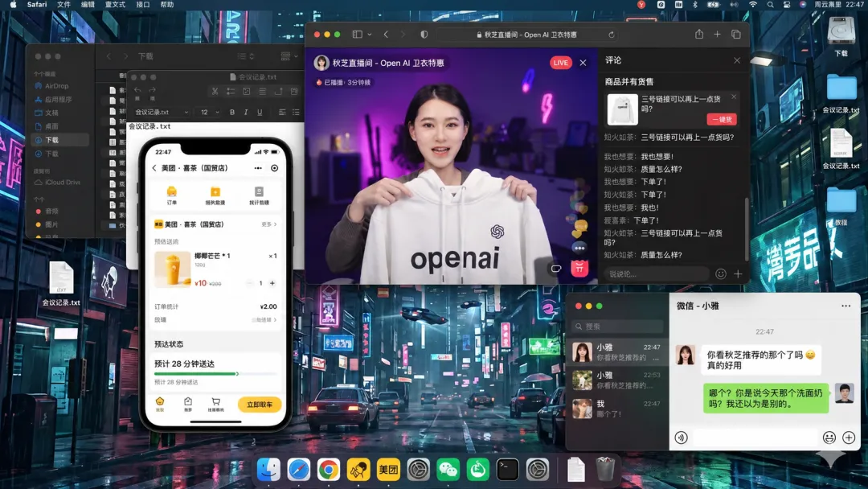Image resolution: width=868 pixels, height=489 pixels.
Task: Click red 一键货 button on product card
Action: click(722, 119)
